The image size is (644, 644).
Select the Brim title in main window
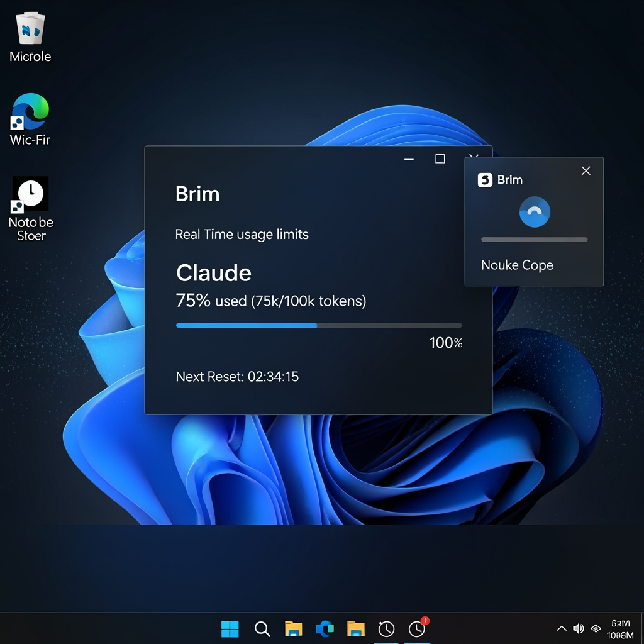197,194
